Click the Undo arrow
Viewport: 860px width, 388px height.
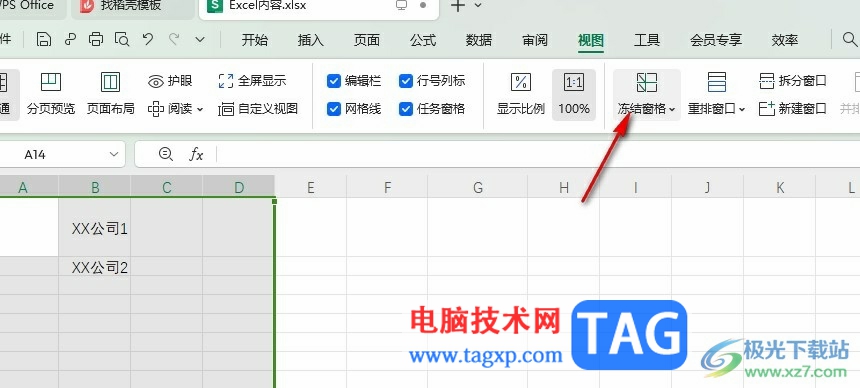(x=148, y=40)
